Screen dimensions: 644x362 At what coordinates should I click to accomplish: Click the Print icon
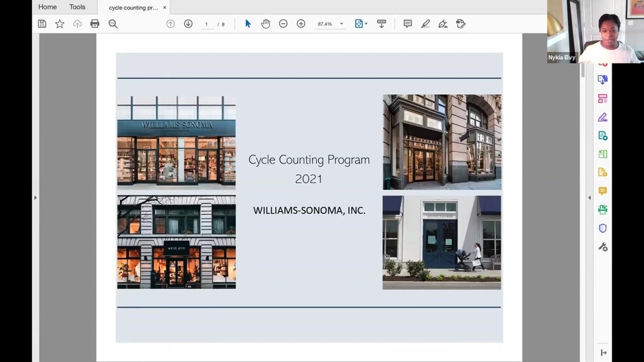click(95, 24)
